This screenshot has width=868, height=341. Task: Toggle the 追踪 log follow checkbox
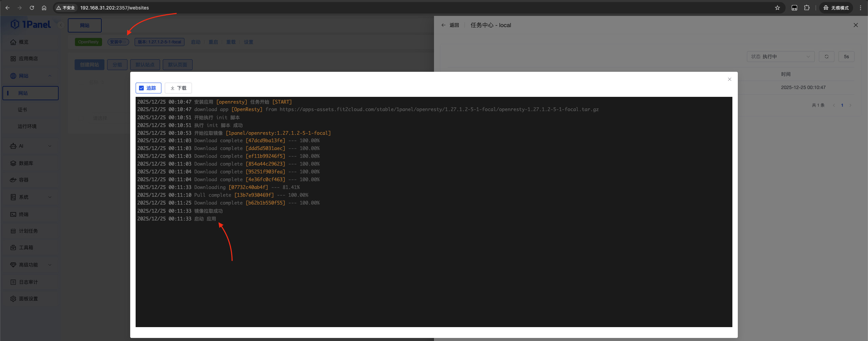tap(142, 88)
